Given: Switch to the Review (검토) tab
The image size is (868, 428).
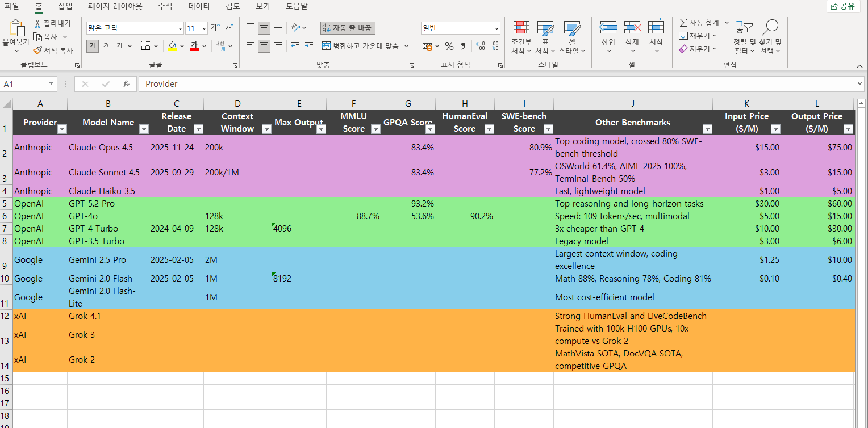Looking at the screenshot, I should pos(232,6).
